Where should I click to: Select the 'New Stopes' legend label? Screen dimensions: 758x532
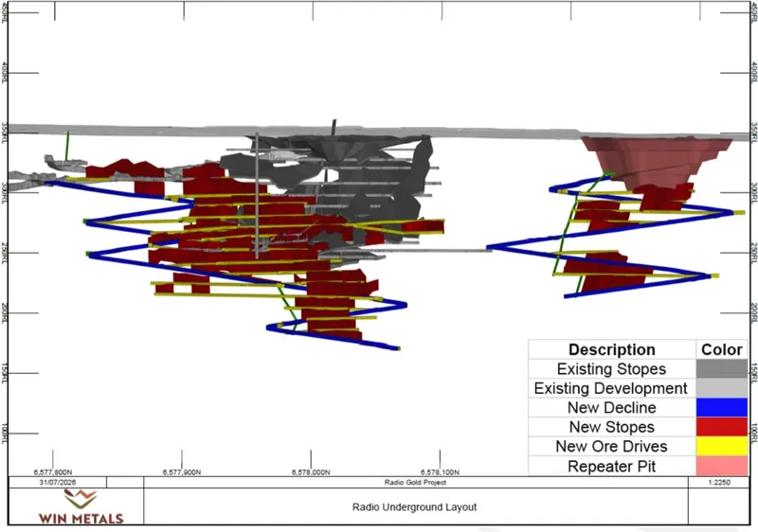click(x=611, y=427)
